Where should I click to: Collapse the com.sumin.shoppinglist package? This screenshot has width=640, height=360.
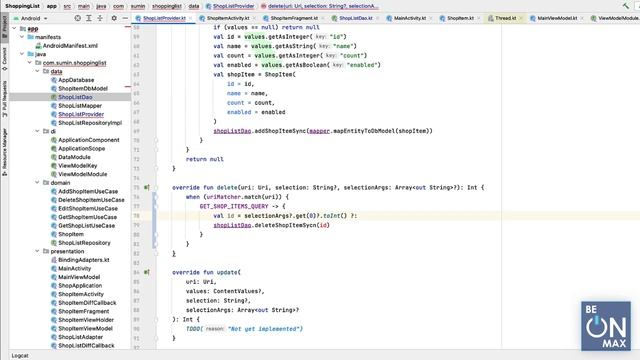tap(30, 63)
